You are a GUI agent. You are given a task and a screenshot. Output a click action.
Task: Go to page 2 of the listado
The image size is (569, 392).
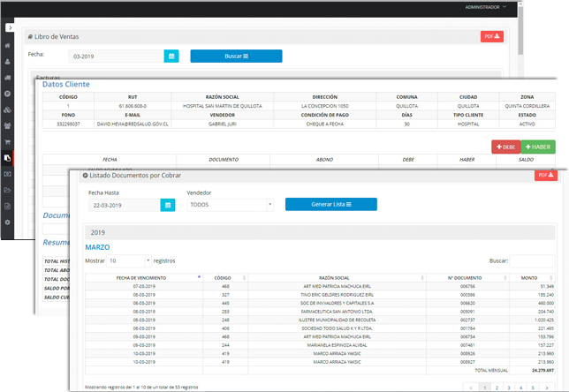pos(497,388)
